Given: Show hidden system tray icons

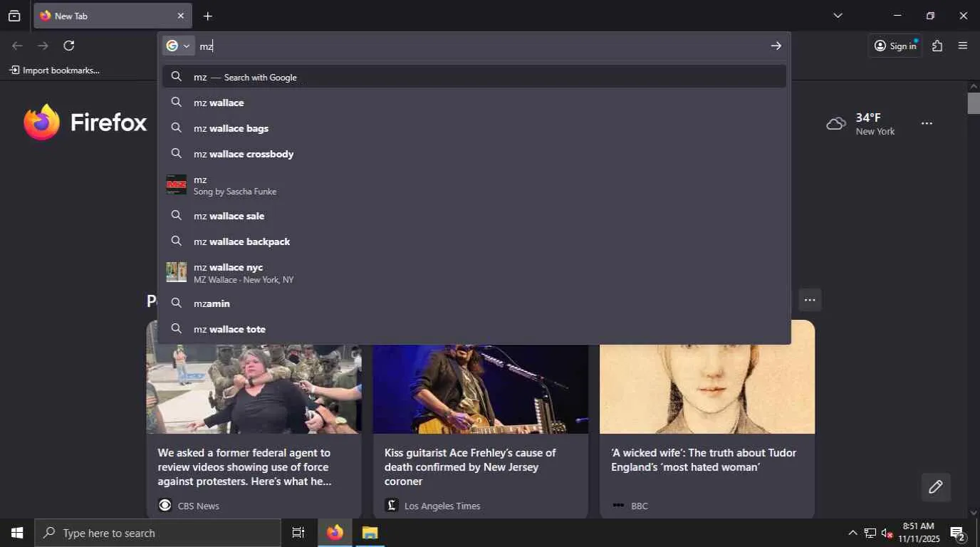Looking at the screenshot, I should 853,533.
